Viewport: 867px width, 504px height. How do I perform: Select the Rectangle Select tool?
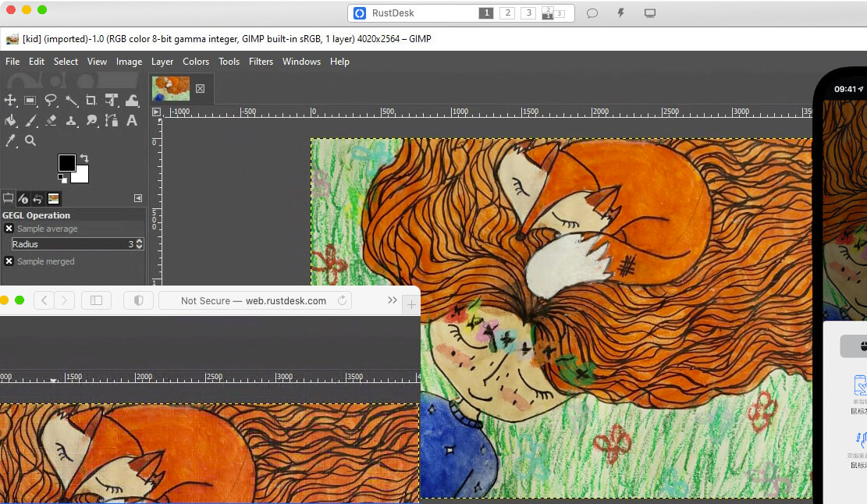[x=30, y=101]
